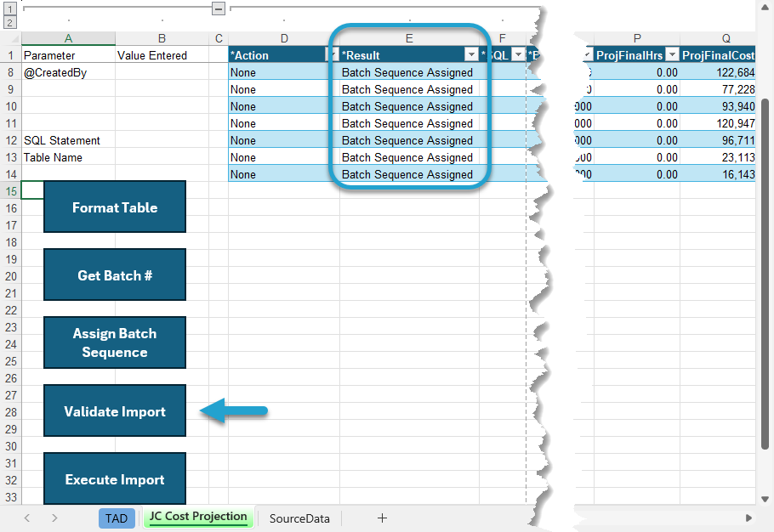Open *Action column filter dropdown

point(333,54)
